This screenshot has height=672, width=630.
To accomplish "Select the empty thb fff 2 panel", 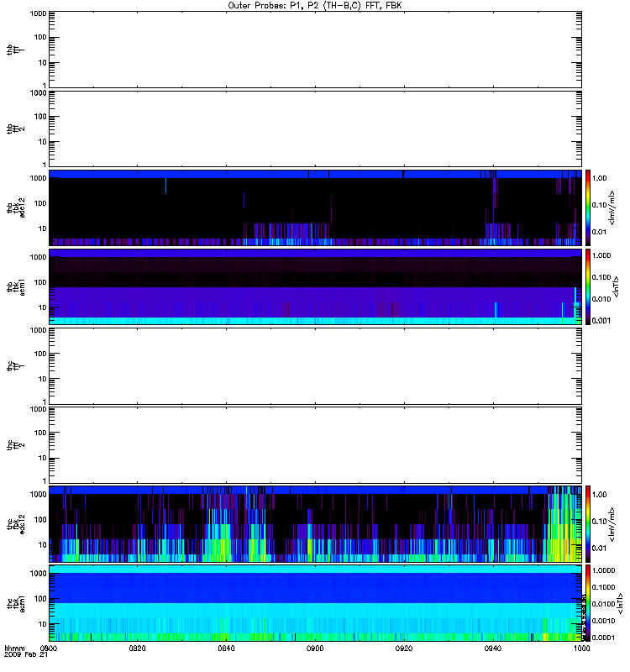I will (315, 128).
